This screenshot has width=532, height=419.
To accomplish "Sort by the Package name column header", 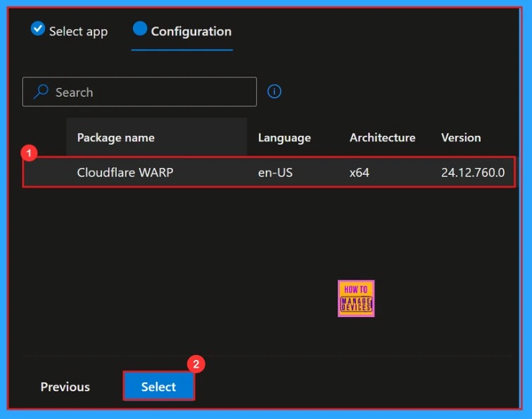I will 115,138.
